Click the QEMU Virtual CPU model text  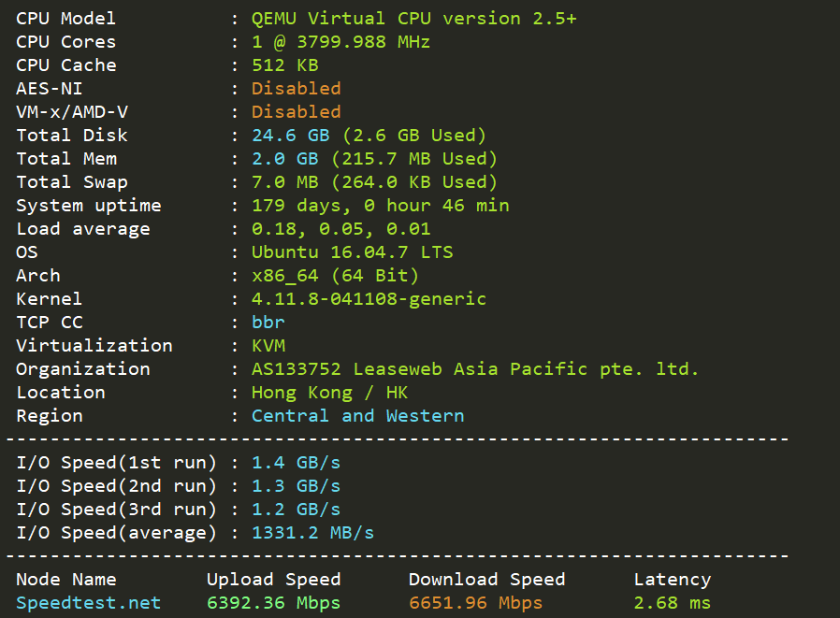coord(414,19)
